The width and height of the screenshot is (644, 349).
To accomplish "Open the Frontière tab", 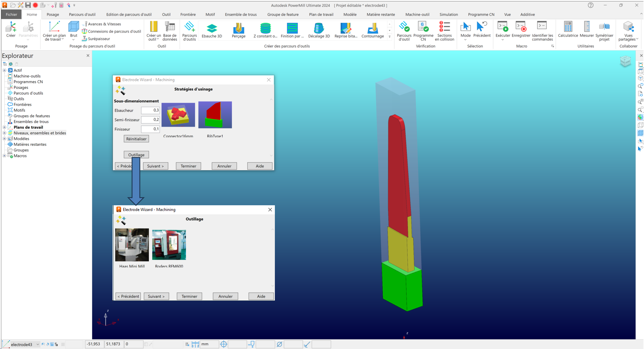I will 188,14.
